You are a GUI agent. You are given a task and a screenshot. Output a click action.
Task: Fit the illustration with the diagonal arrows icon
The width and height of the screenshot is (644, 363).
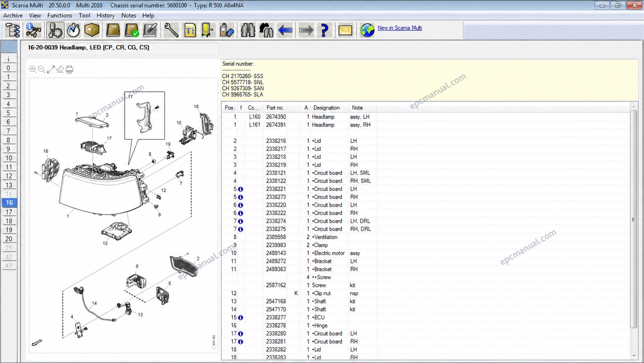[51, 69]
